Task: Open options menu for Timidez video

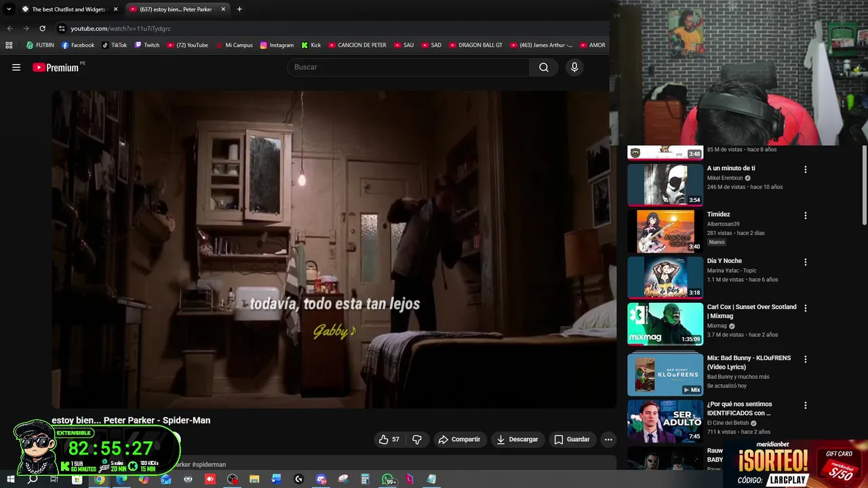Action: (806, 216)
